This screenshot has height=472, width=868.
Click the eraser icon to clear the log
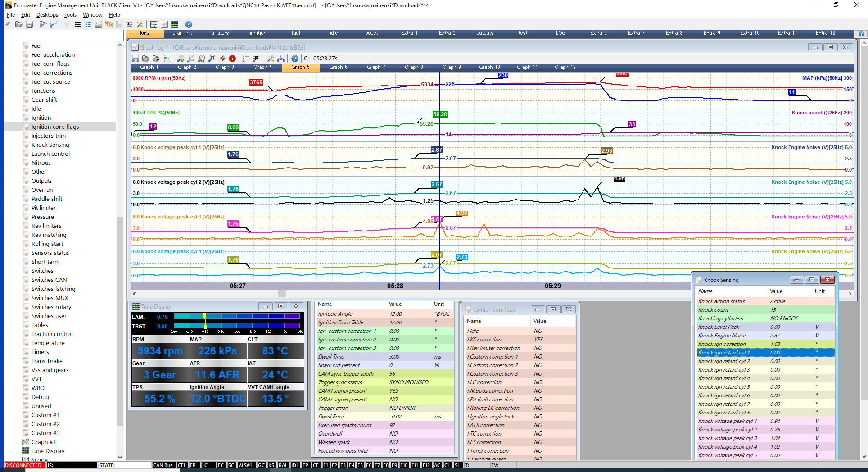(222, 59)
